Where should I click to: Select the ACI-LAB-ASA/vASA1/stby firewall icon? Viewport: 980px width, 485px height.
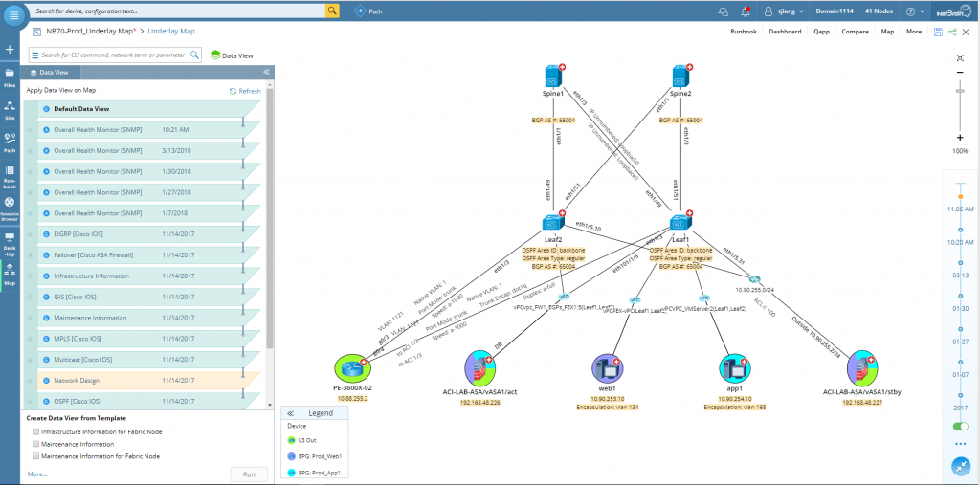coord(862,368)
